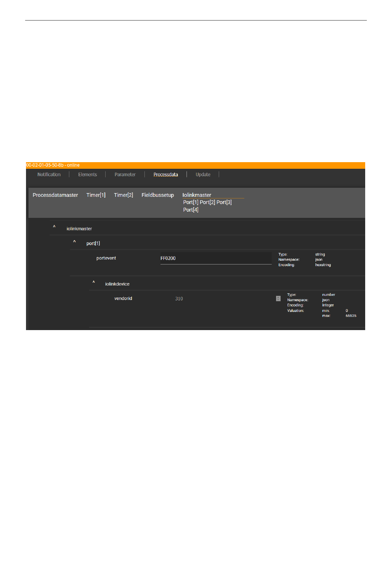The height and width of the screenshot is (576, 392).
Task: Click the port[1] tree label
Action: coord(93,243)
